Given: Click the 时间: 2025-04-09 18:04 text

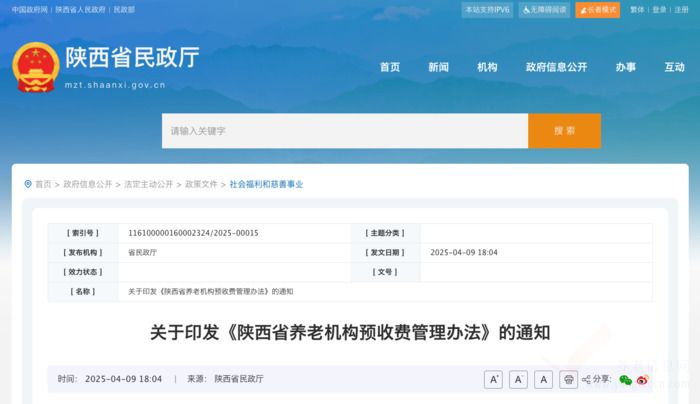Looking at the screenshot, I should (110, 379).
